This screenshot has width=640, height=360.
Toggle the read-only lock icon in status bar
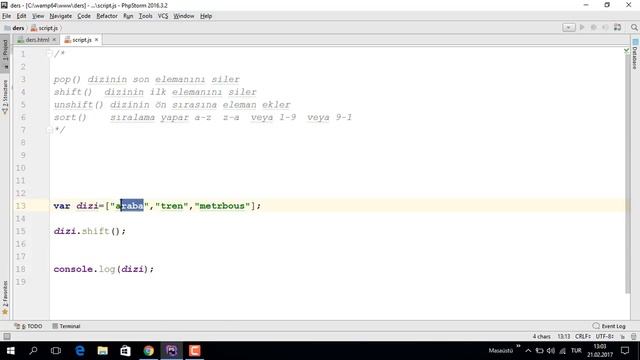(622, 336)
